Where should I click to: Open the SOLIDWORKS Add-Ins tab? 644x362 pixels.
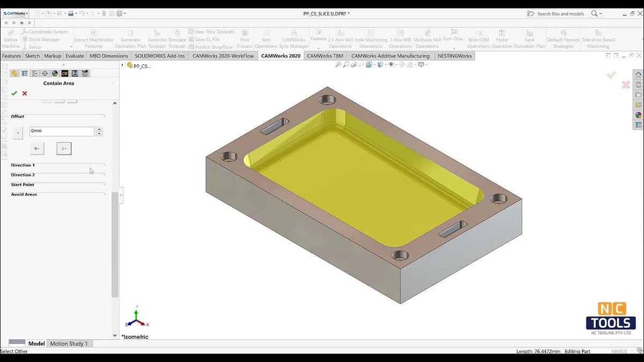pyautogui.click(x=160, y=56)
